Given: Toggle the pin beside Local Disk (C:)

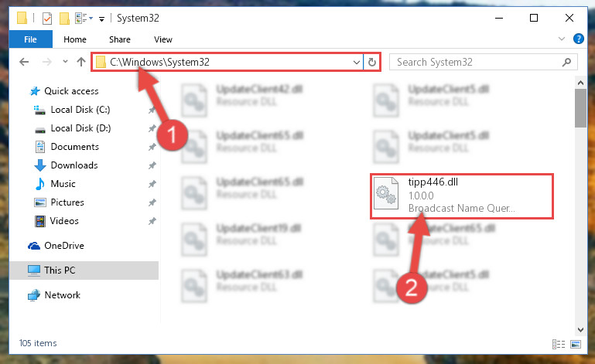Looking at the screenshot, I should [152, 110].
